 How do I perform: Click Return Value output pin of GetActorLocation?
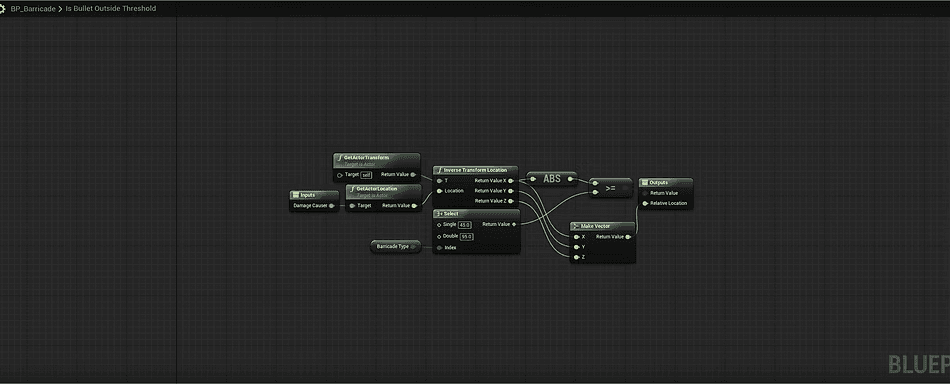(414, 205)
